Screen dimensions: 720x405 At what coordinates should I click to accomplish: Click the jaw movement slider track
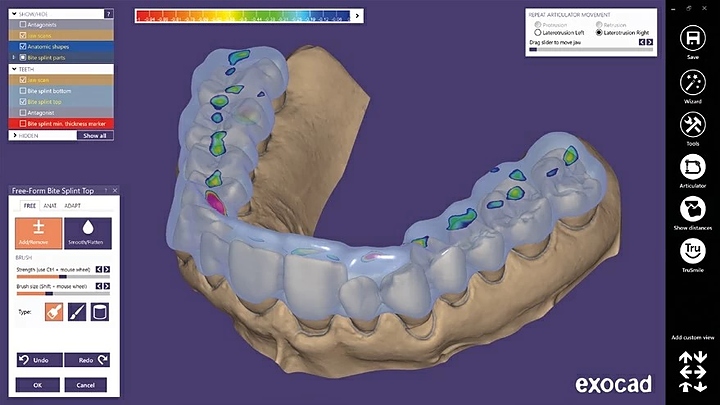tap(591, 49)
